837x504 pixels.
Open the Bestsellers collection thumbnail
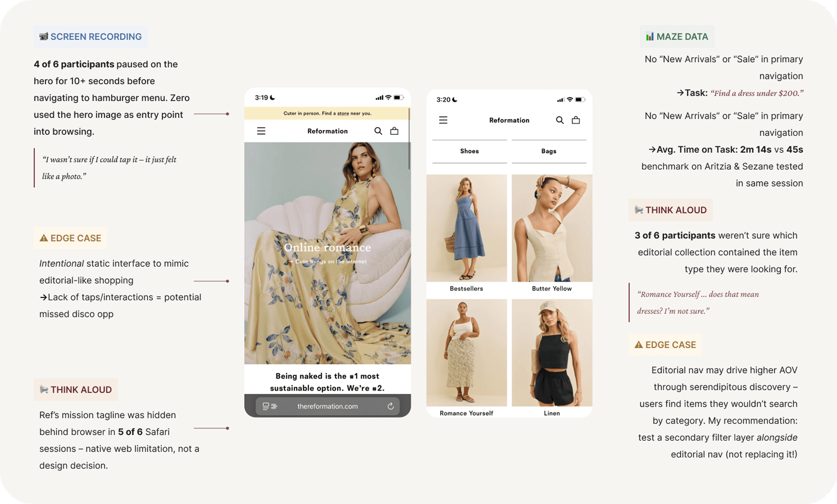coord(466,228)
